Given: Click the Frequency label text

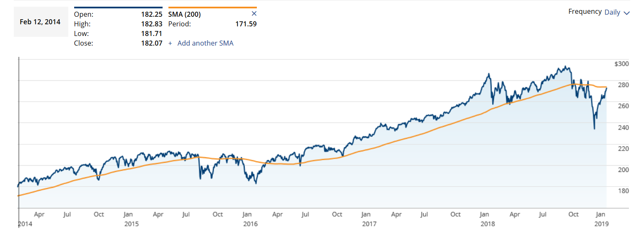Looking at the screenshot, I should [x=585, y=12].
